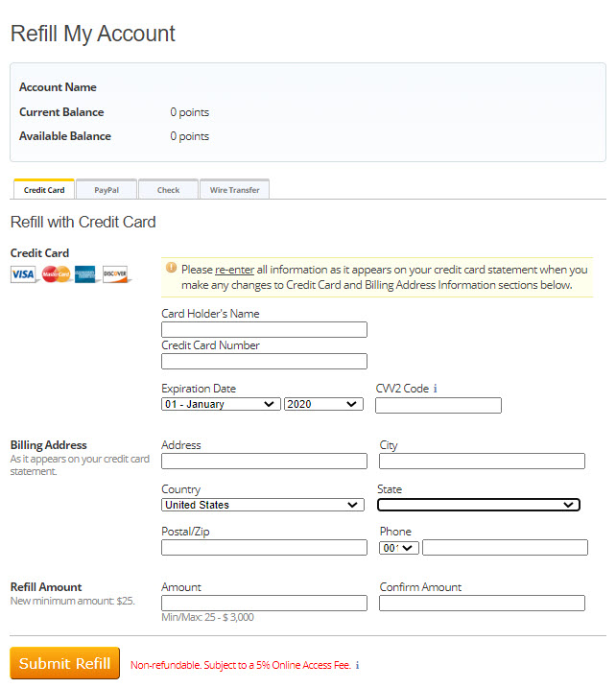This screenshot has height=688, width=616.
Task: Click the Discover card logo
Action: tap(115, 274)
